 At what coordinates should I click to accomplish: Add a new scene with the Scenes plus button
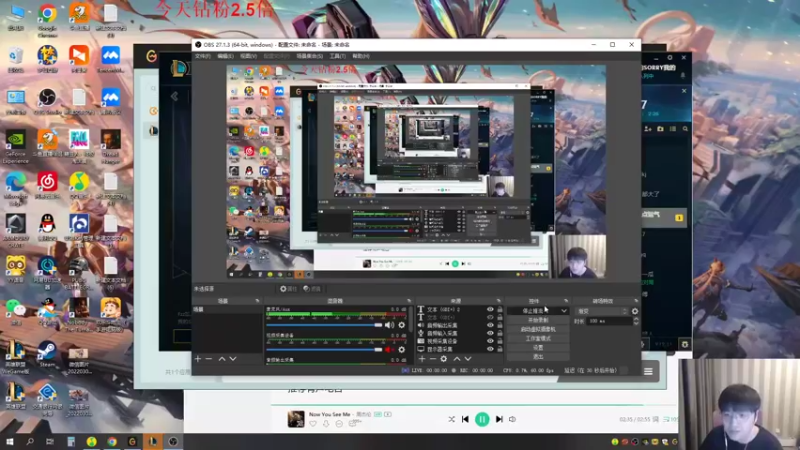(x=198, y=359)
